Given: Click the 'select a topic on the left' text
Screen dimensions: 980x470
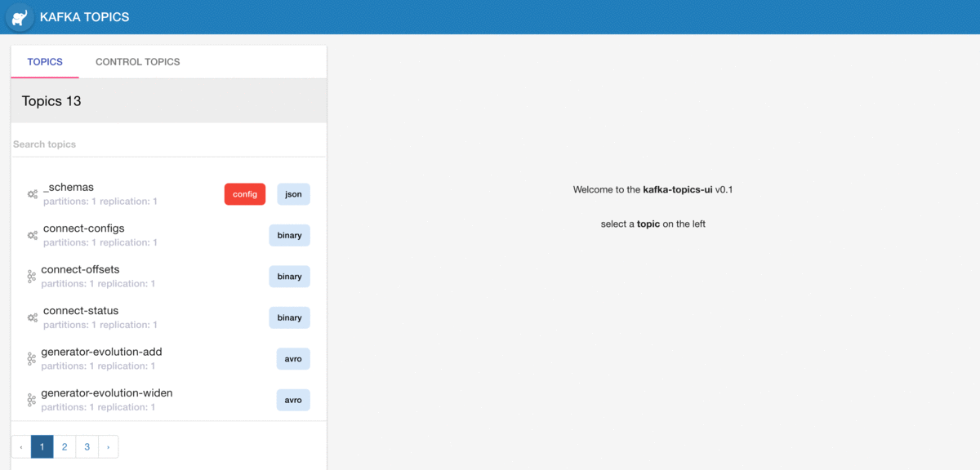Looking at the screenshot, I should tap(653, 224).
